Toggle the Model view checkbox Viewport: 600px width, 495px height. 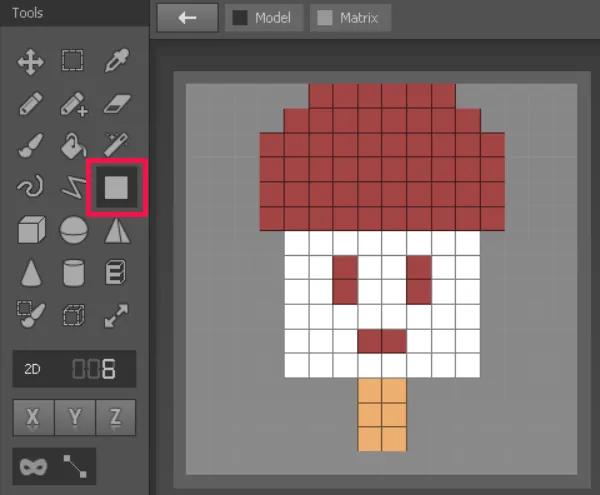point(240,18)
